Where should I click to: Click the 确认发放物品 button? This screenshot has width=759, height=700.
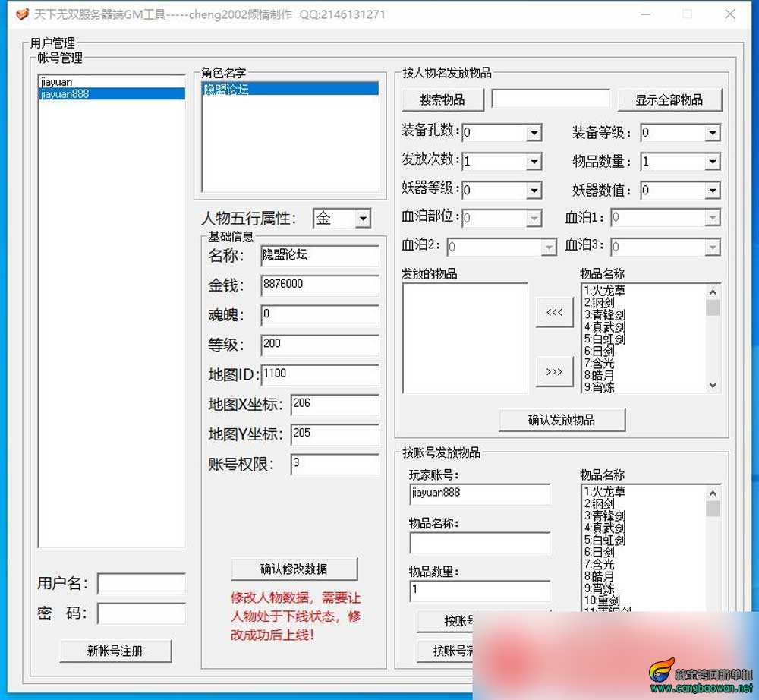(x=562, y=420)
